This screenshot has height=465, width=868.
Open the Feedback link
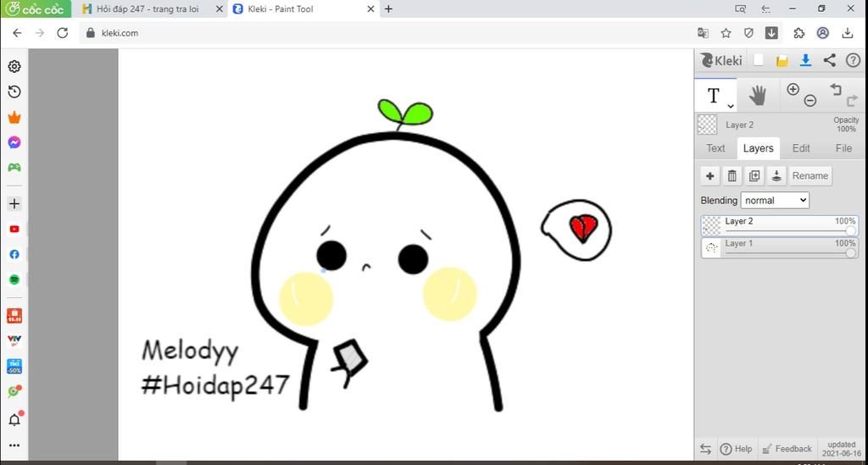click(x=787, y=449)
